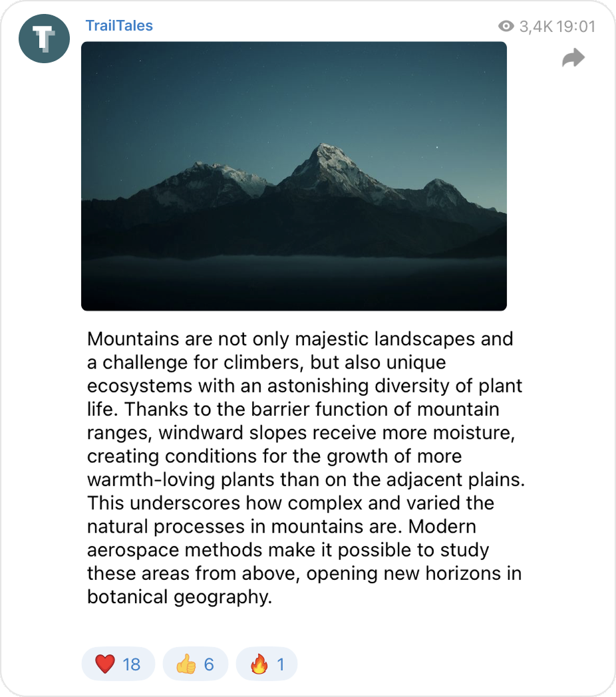Forward the post with the share arrow
This screenshot has height=697, width=616.
click(x=573, y=59)
